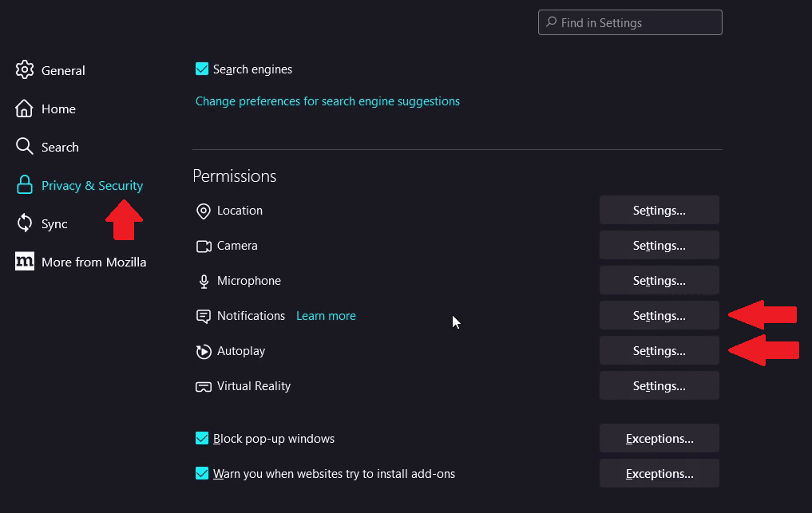
Task: Click the Mozilla logo icon
Action: pyautogui.click(x=25, y=262)
